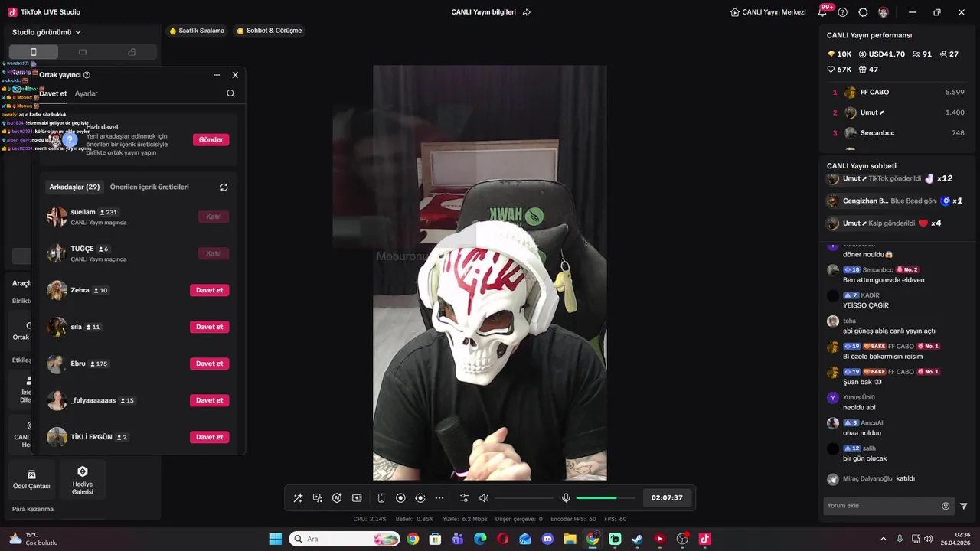Show hidden system tray icons chevron

[x=883, y=539]
